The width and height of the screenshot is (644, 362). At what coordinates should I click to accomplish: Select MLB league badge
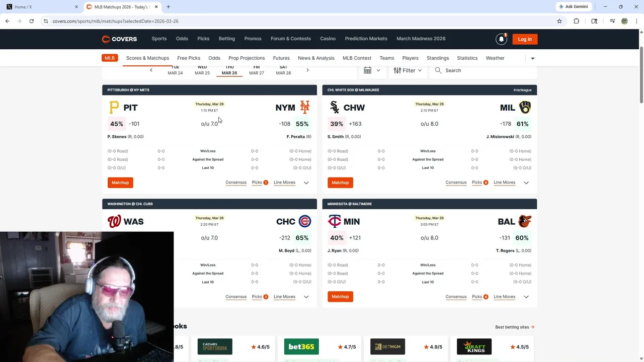tap(110, 58)
